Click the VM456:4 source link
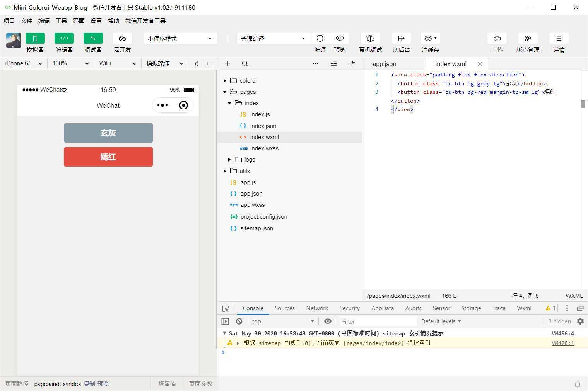Screen dimensions: 588x391 [x=563, y=333]
